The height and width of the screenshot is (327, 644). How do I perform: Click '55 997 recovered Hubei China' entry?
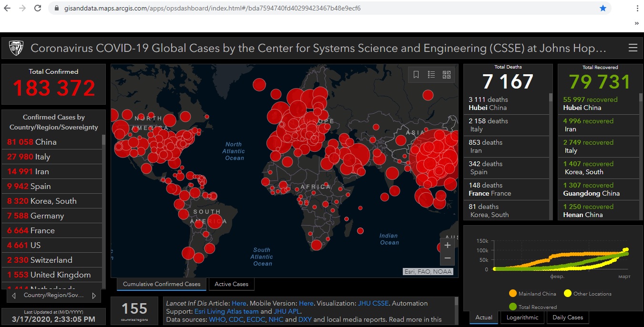598,104
